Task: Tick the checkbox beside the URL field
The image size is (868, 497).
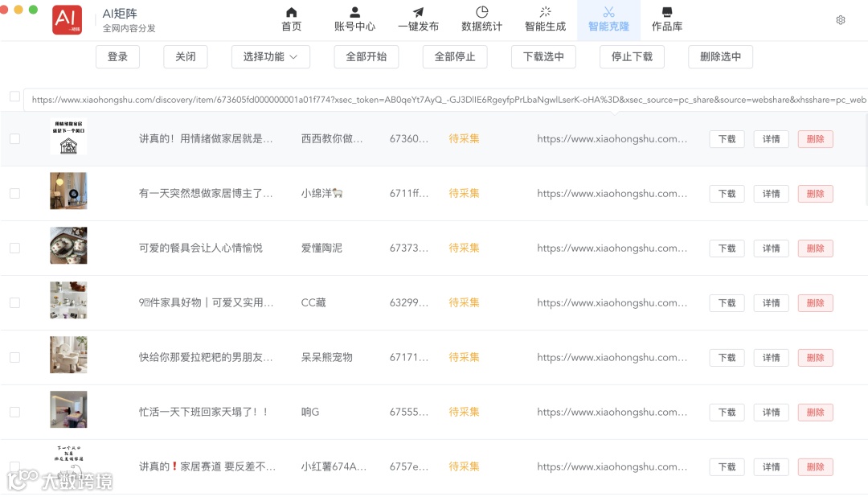Action: coord(15,97)
